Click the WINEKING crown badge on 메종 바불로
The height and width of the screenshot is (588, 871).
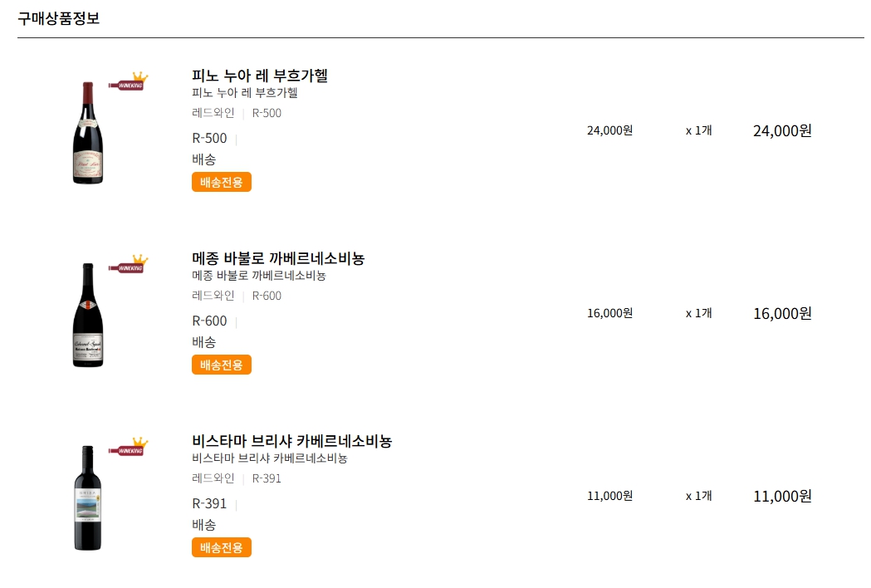pyautogui.click(x=128, y=265)
